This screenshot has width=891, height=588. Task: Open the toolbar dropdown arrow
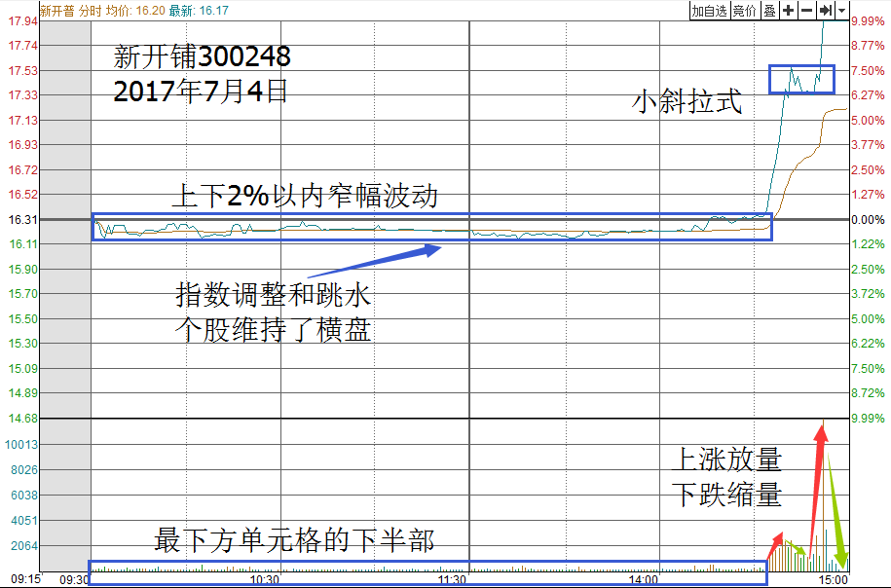coord(841,11)
